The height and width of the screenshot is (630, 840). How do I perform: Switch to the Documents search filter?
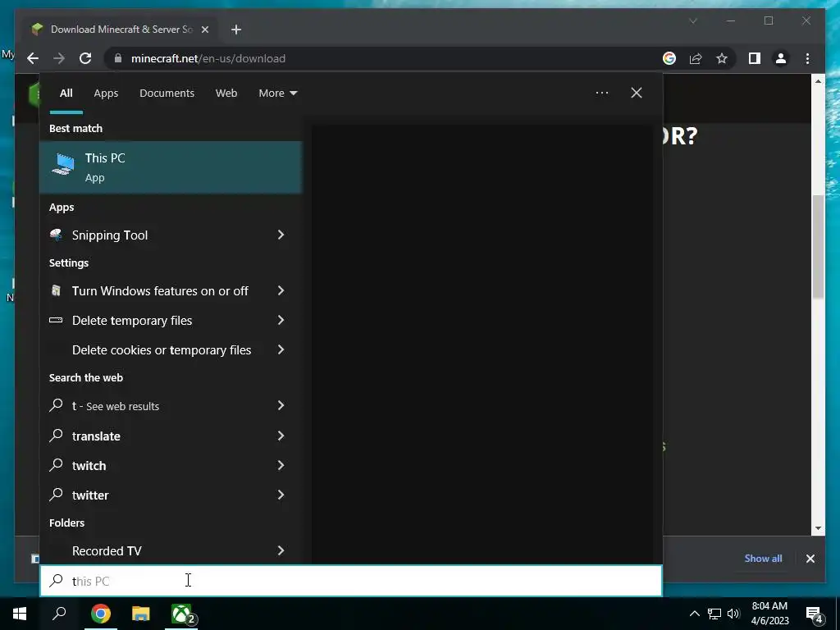[167, 94]
